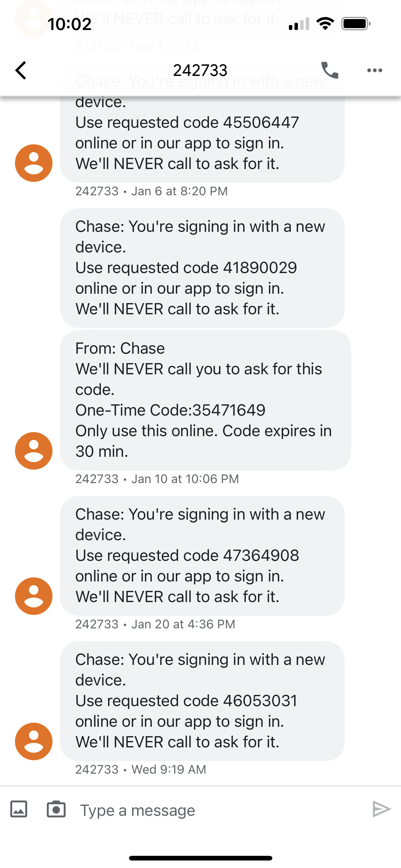
Task: Open the three-dot more options menu
Action: click(x=374, y=70)
